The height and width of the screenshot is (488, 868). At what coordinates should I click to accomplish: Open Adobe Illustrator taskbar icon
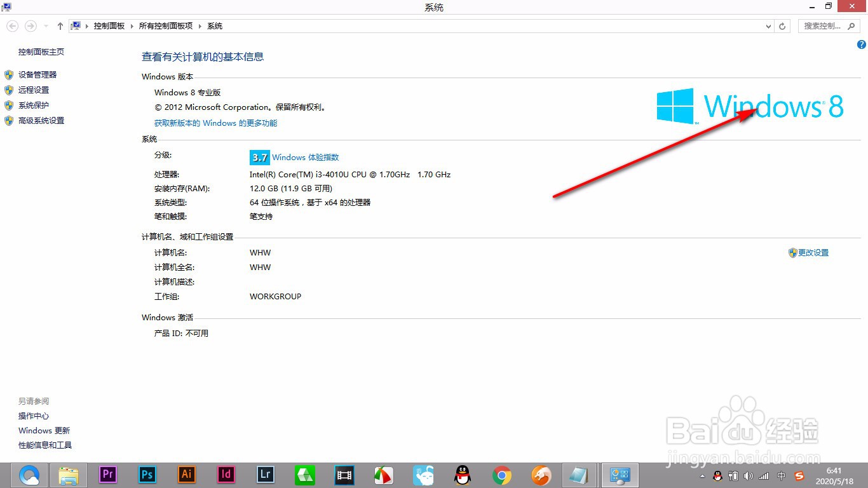point(187,474)
